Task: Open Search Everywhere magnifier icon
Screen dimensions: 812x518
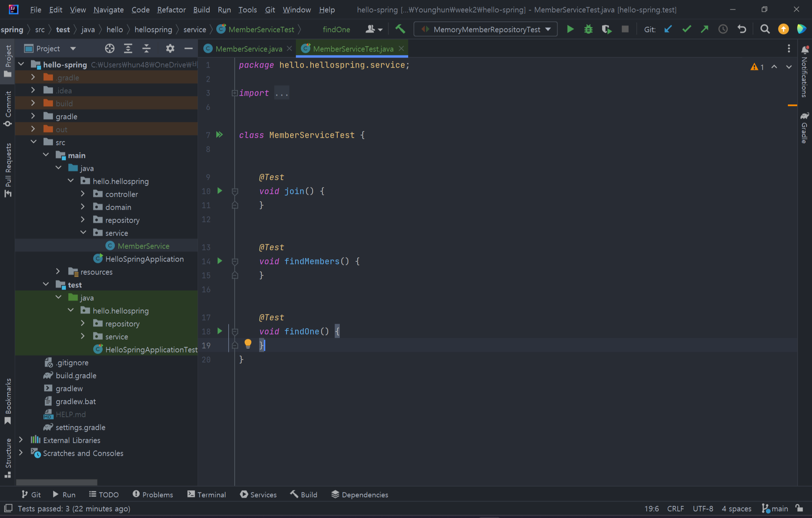Action: 765,29
